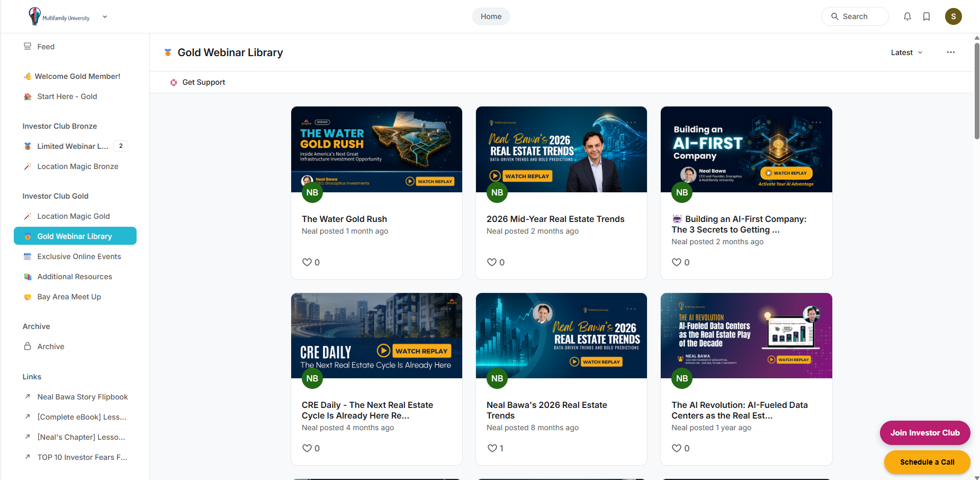Open the Neal Bawa Story Flipbook link
This screenshot has height=480, width=980.
click(75, 397)
